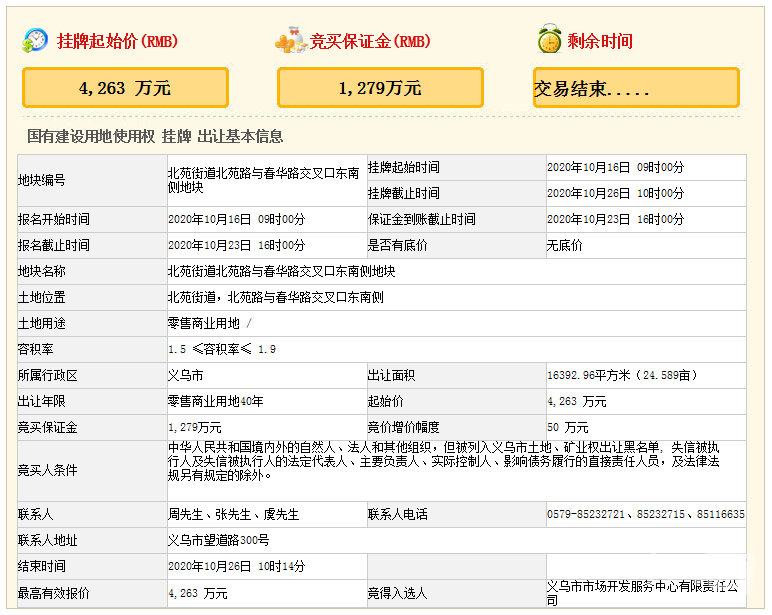772x615 pixels.
Task: Click the 容积率 range value
Action: click(x=222, y=349)
